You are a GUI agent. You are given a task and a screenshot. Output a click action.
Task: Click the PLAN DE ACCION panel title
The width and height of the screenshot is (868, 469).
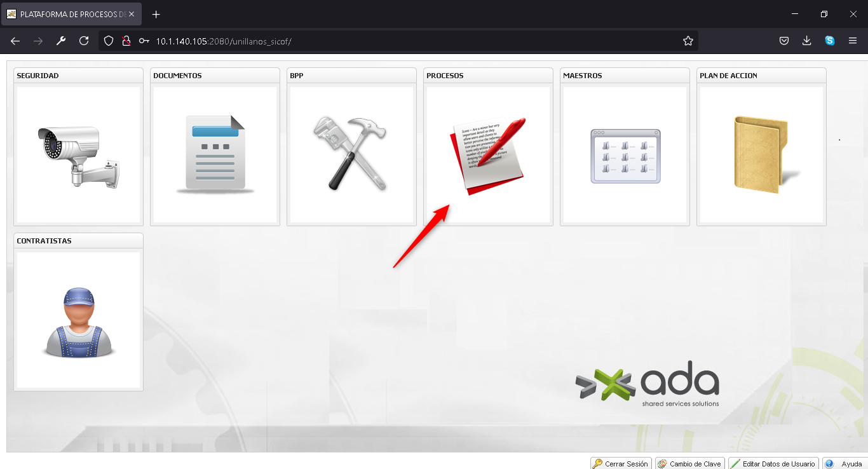tap(728, 76)
